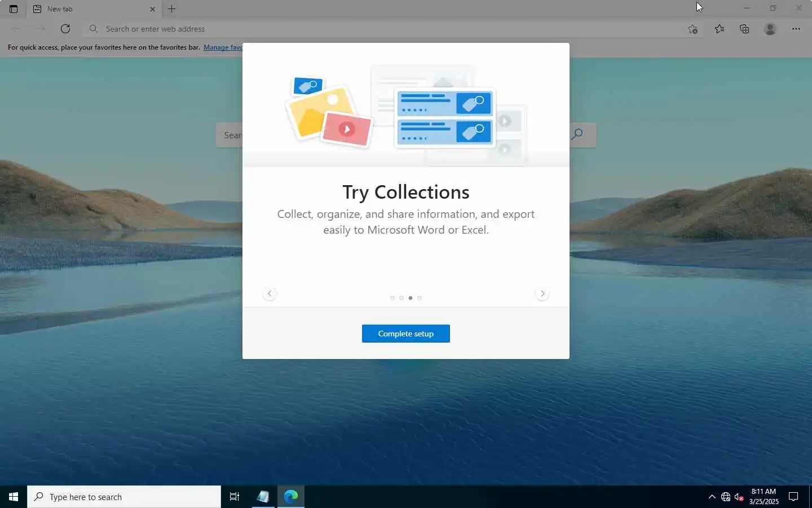Click the Microsoft Edge taskbar icon
The height and width of the screenshot is (508, 812).
coord(291,497)
